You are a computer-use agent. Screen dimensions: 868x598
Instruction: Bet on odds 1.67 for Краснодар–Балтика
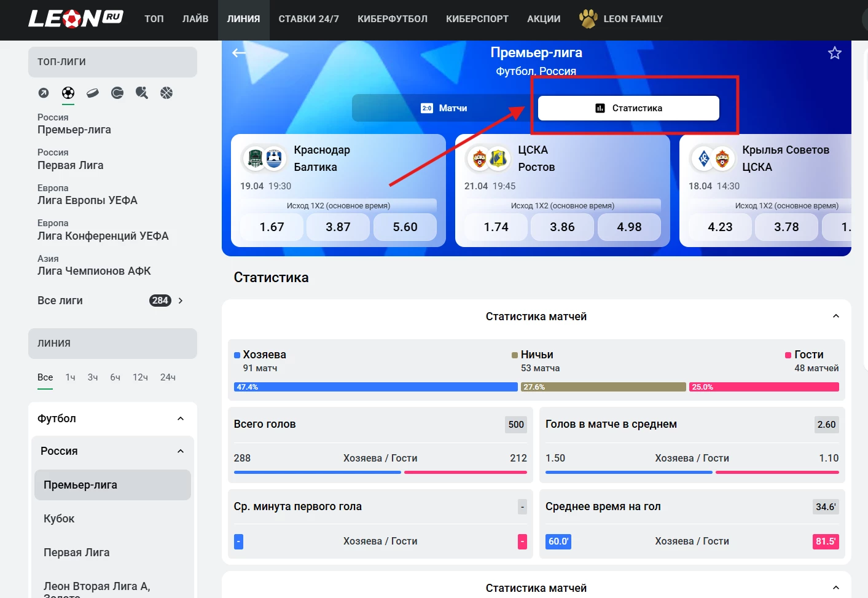(x=272, y=227)
